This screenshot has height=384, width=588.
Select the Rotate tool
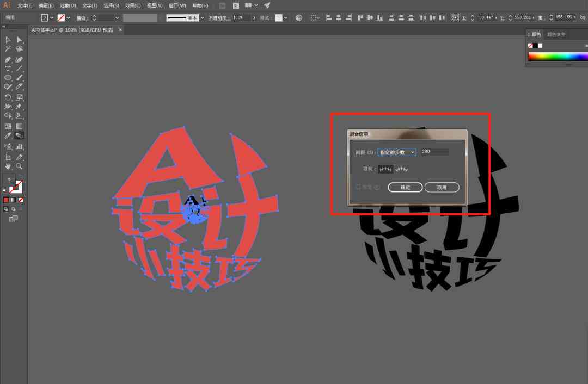(x=8, y=97)
